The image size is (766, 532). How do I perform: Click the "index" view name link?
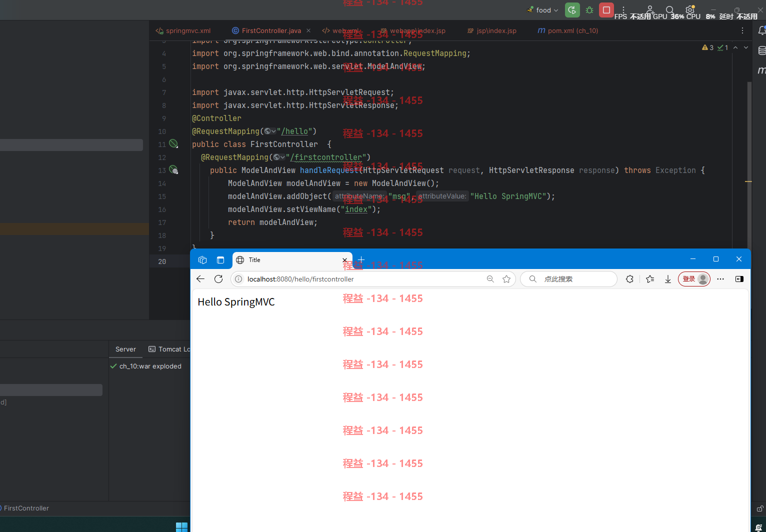point(356,209)
